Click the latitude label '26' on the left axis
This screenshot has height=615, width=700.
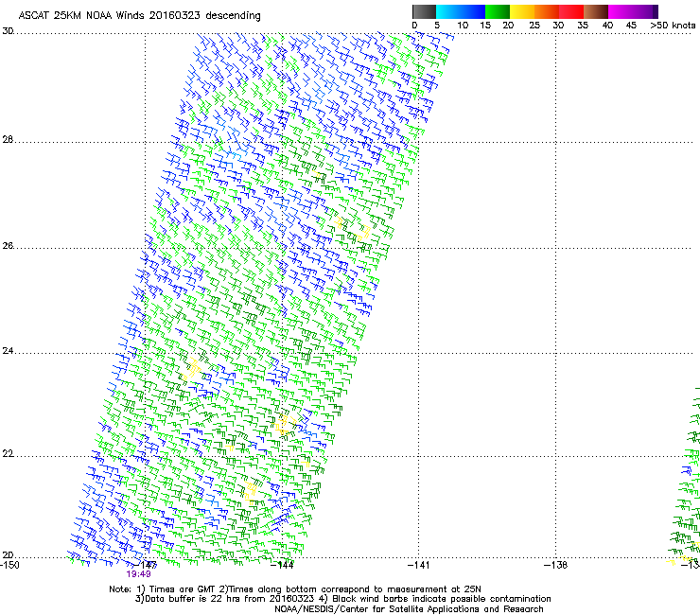[x=8, y=246]
